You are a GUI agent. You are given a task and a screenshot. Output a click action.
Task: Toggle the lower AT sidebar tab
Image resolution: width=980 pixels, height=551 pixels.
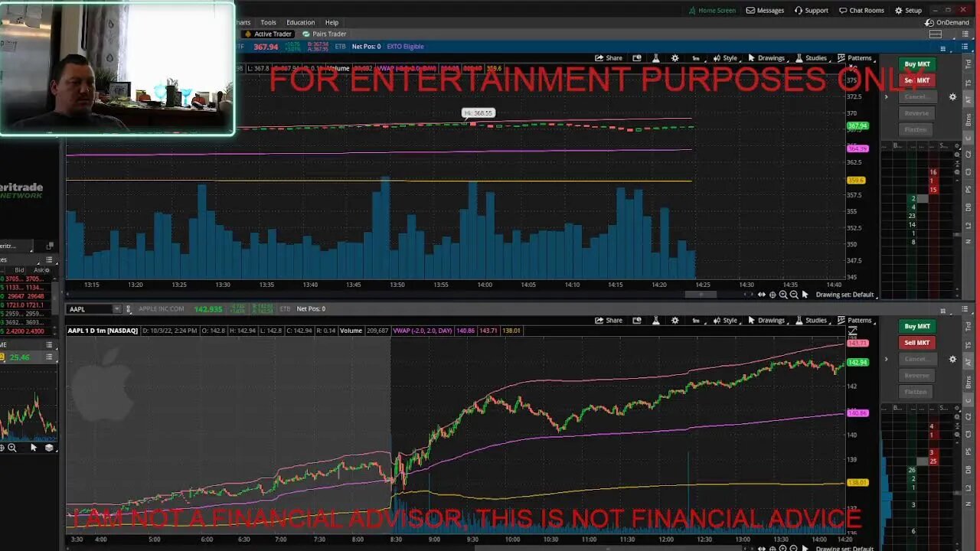[x=969, y=361]
